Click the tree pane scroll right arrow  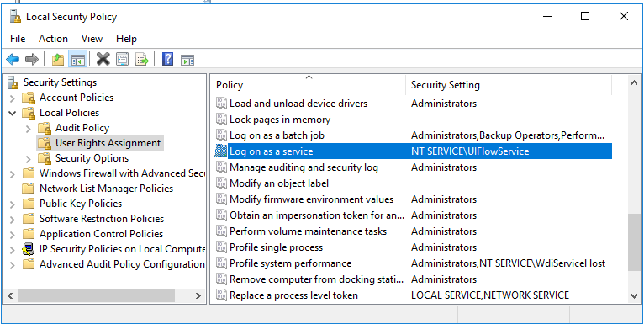pyautogui.click(x=198, y=295)
